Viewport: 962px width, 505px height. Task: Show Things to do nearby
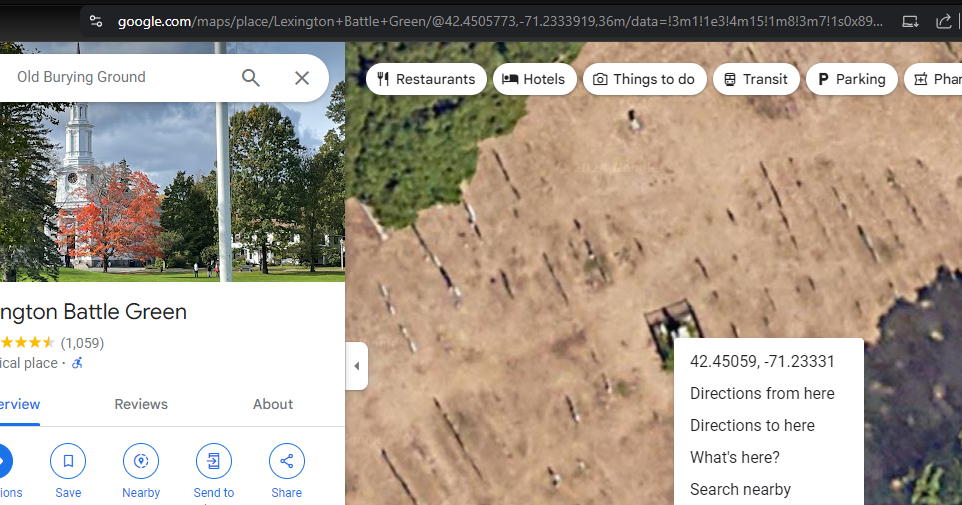[x=645, y=79]
